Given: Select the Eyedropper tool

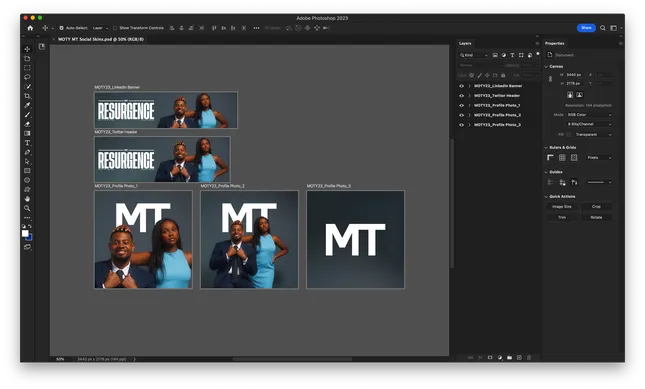Looking at the screenshot, I should click(x=27, y=105).
